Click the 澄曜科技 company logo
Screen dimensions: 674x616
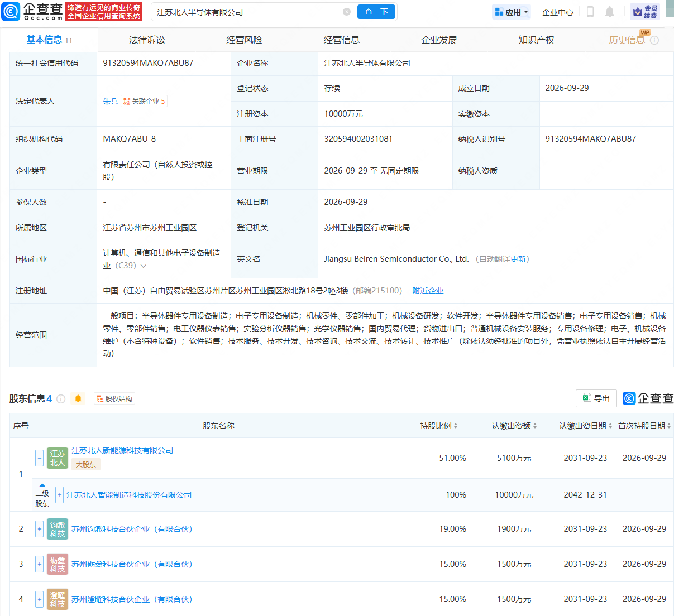58,599
